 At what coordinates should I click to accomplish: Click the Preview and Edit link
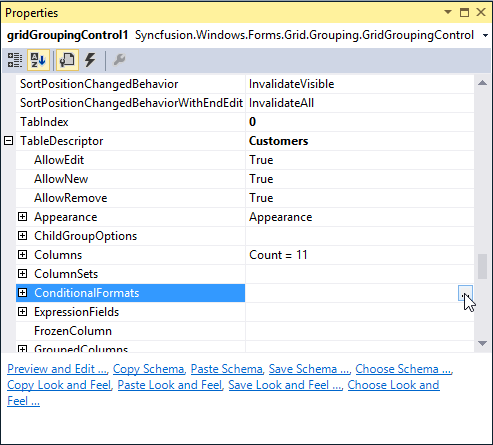pos(57,369)
